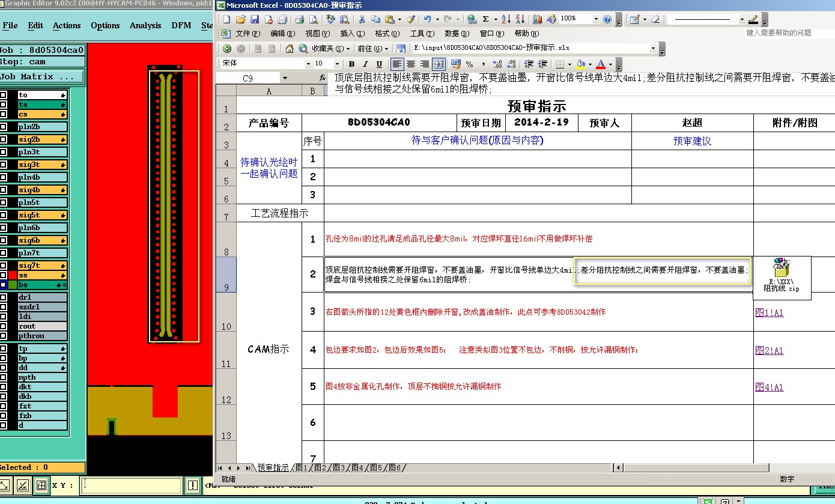Open the 图1!A1 hyperlink
Viewport: 835px width, 504px height.
[x=770, y=312]
